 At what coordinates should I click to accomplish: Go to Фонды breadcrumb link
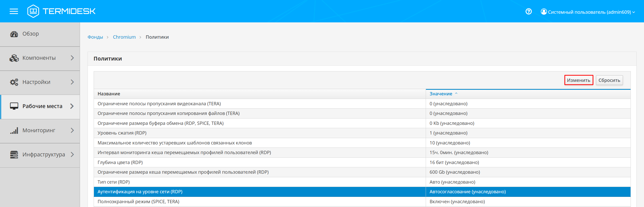pos(95,37)
